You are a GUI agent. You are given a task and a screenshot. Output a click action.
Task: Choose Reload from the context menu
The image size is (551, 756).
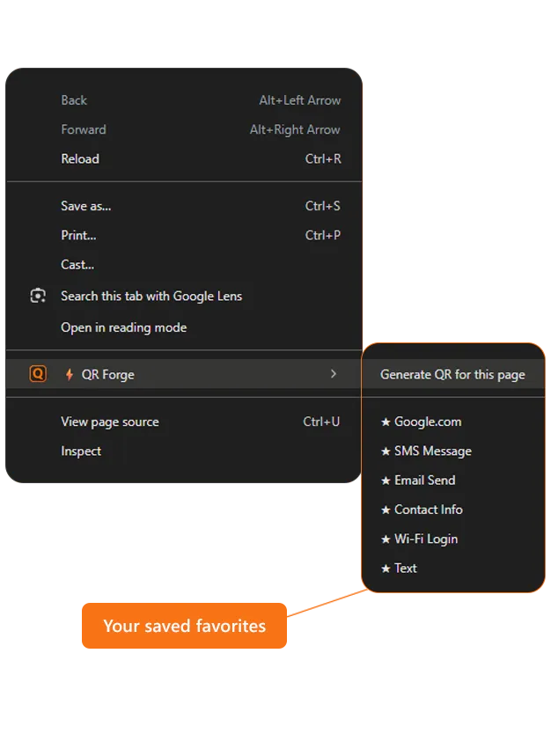[184, 158]
